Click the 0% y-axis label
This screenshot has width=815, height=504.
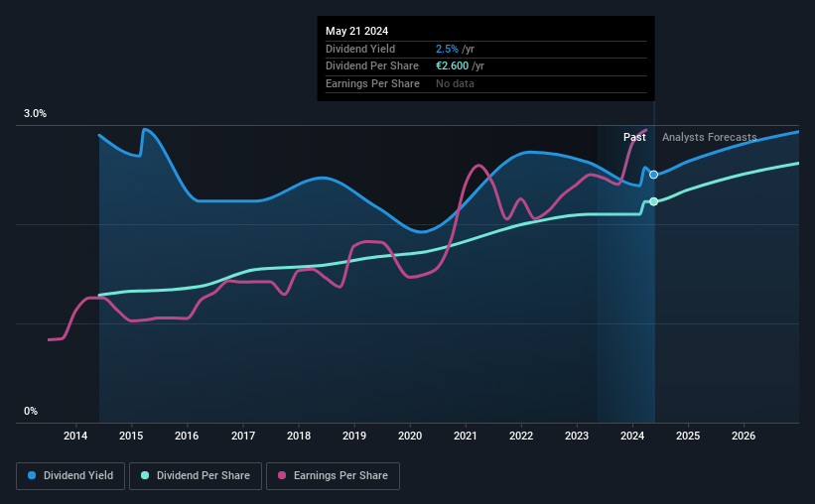click(x=31, y=411)
